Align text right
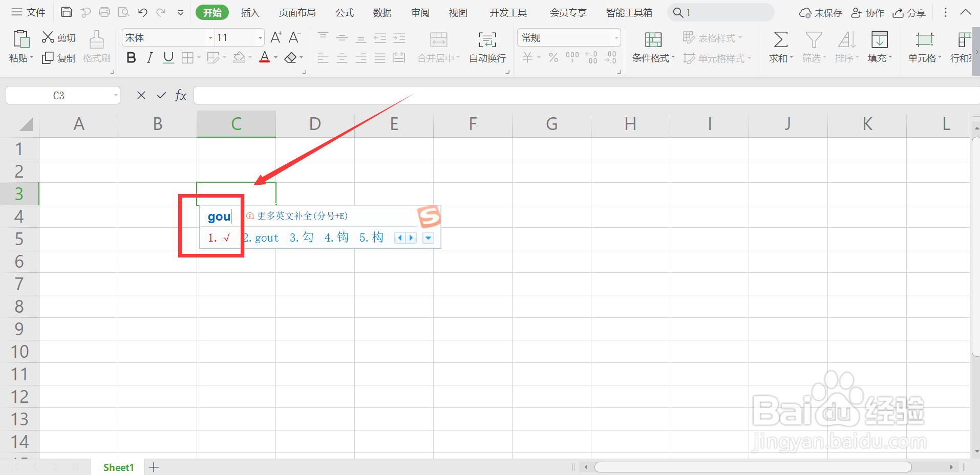 pos(361,58)
